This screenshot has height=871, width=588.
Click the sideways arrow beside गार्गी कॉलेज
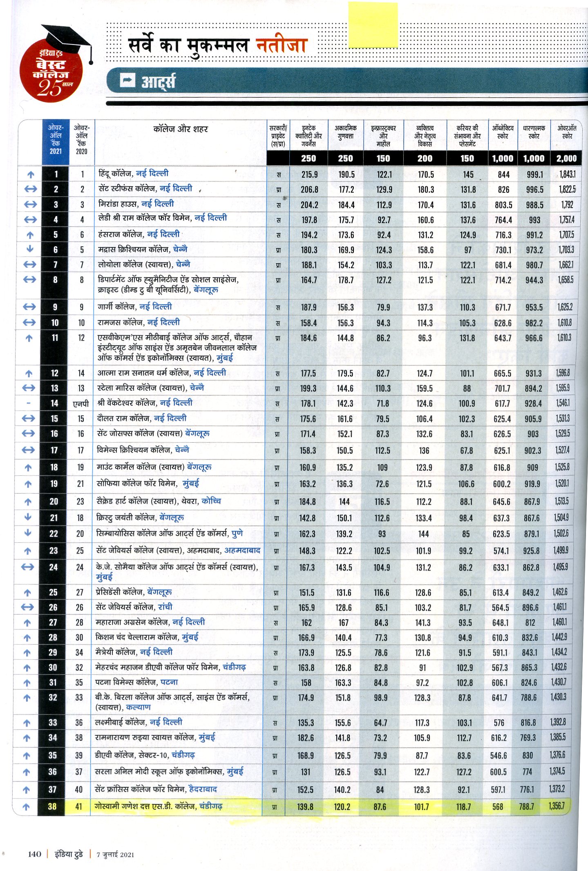(29, 307)
